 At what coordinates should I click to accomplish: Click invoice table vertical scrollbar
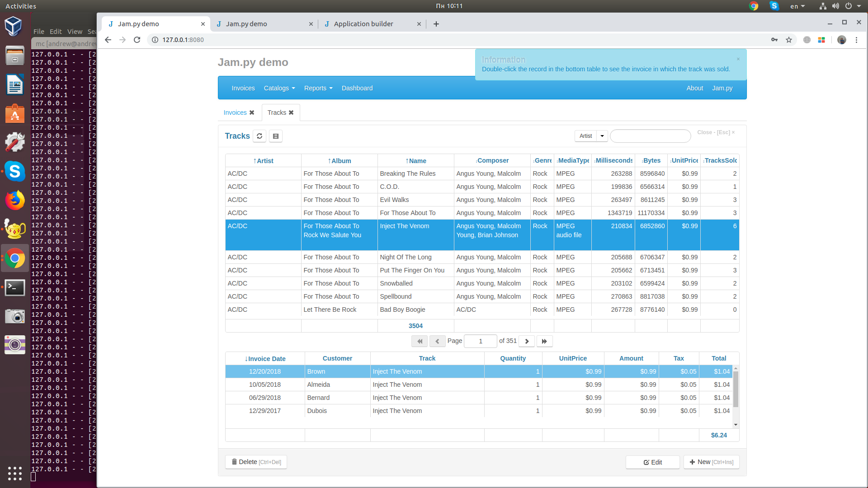pyautogui.click(x=736, y=389)
